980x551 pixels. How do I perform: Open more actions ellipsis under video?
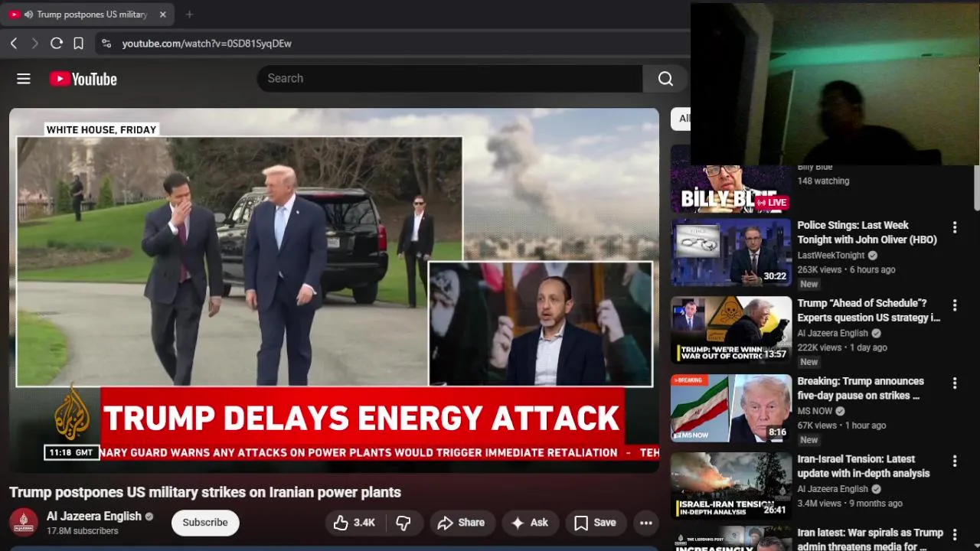point(646,523)
